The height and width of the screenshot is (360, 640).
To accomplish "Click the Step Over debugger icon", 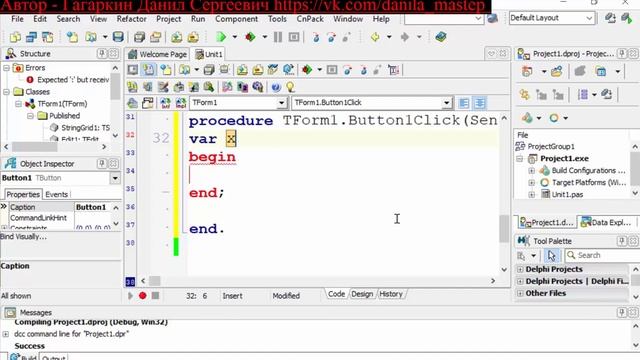I will pyautogui.click(x=331, y=37).
